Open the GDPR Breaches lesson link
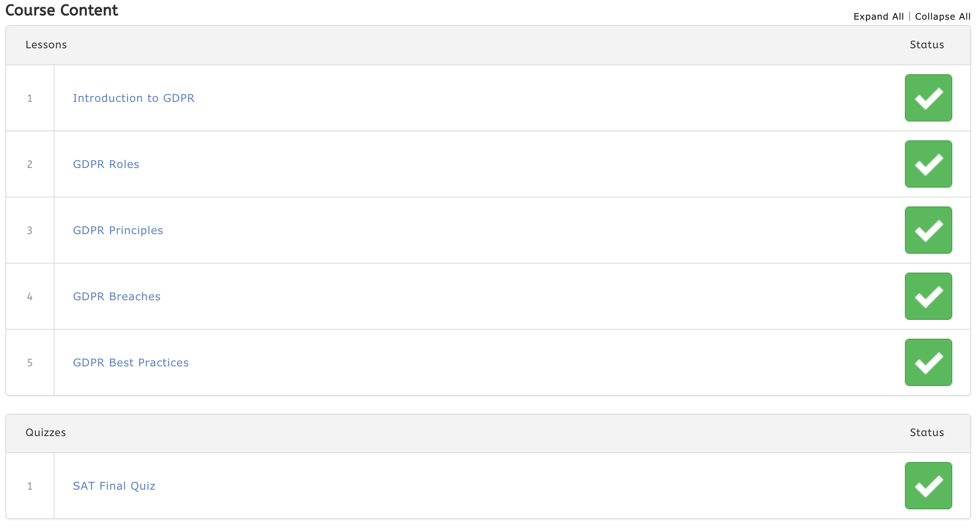 [117, 296]
